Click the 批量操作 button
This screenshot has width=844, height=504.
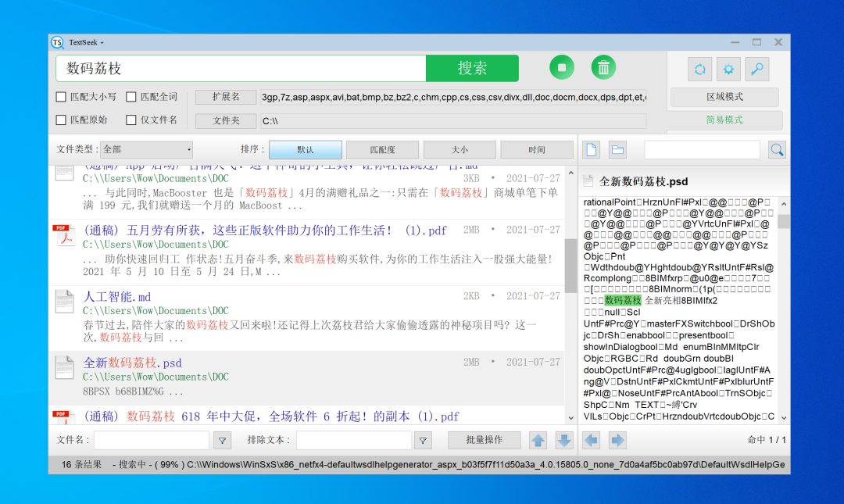(484, 440)
